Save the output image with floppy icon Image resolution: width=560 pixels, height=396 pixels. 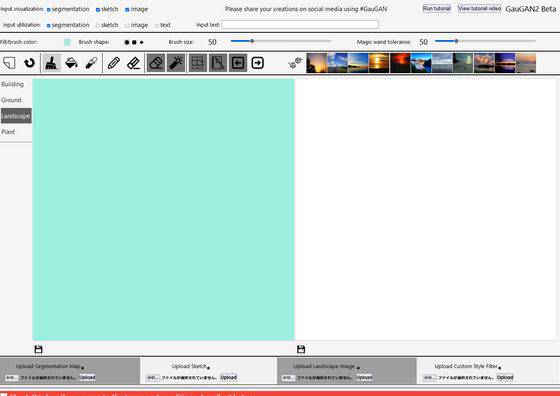(x=301, y=349)
